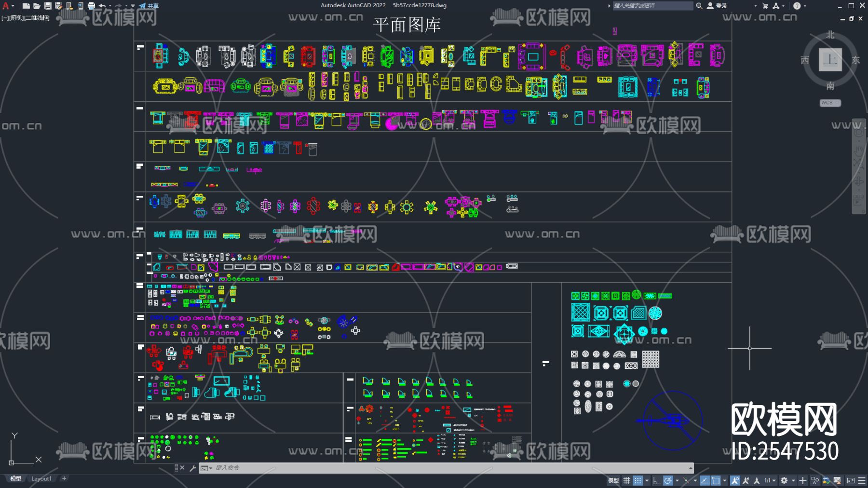Toggle snap mode dotted grid icon
The height and width of the screenshot is (488, 868).
[x=637, y=480]
